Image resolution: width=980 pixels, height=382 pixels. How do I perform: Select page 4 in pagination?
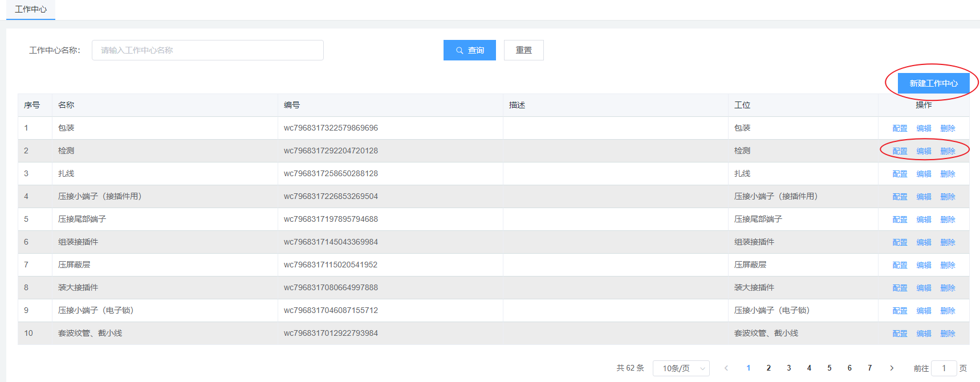click(x=809, y=368)
